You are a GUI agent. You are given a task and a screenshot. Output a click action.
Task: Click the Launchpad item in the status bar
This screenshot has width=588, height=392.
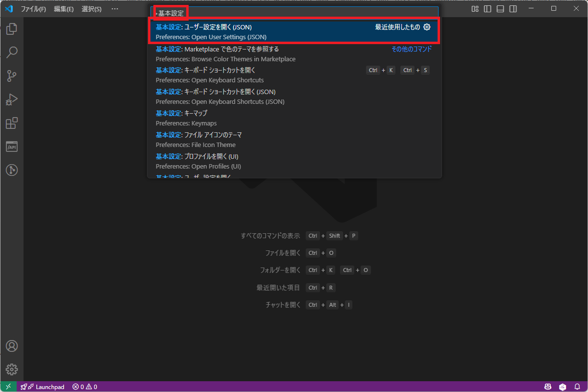click(43, 387)
